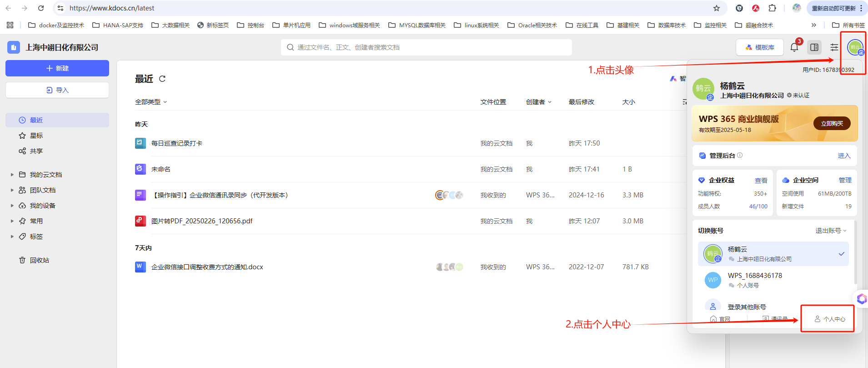This screenshot has height=368, width=868.
Task: Click the browser back arrow
Action: 8,8
